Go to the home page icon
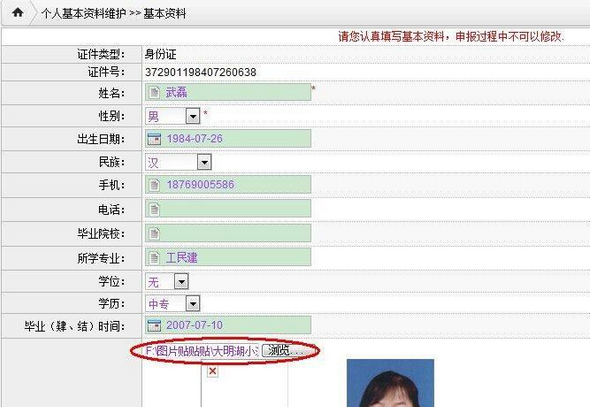 pyautogui.click(x=17, y=12)
